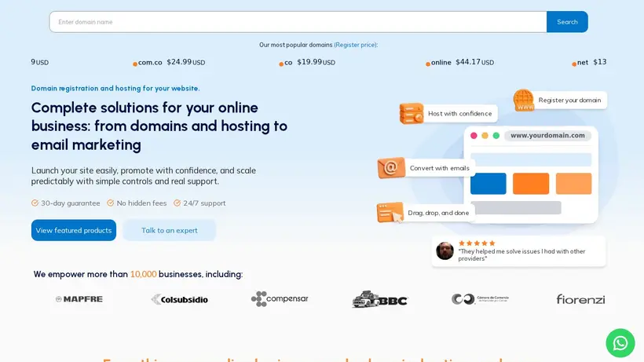Click the Convert with emails label

click(440, 168)
